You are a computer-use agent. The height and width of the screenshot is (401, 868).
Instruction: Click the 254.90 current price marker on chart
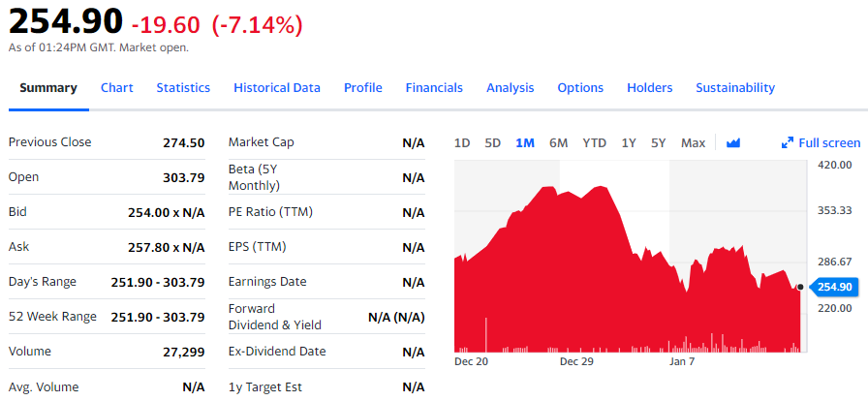pyautogui.click(x=833, y=287)
